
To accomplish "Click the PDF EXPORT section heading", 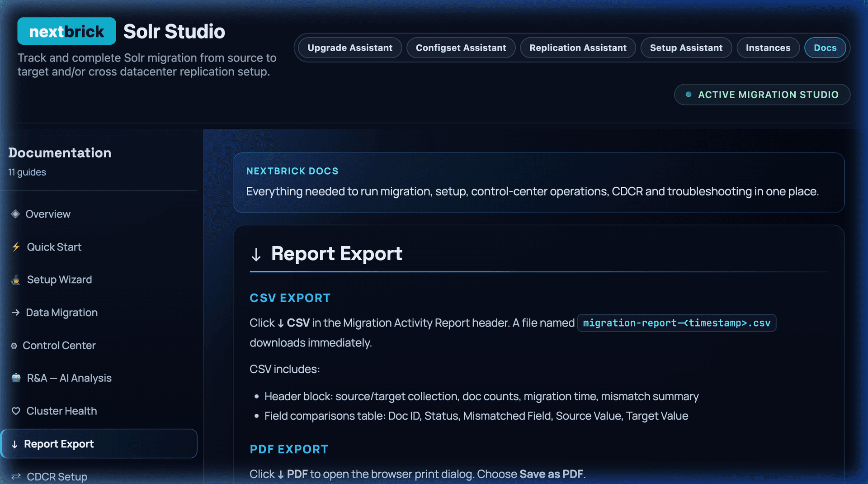I will point(289,449).
